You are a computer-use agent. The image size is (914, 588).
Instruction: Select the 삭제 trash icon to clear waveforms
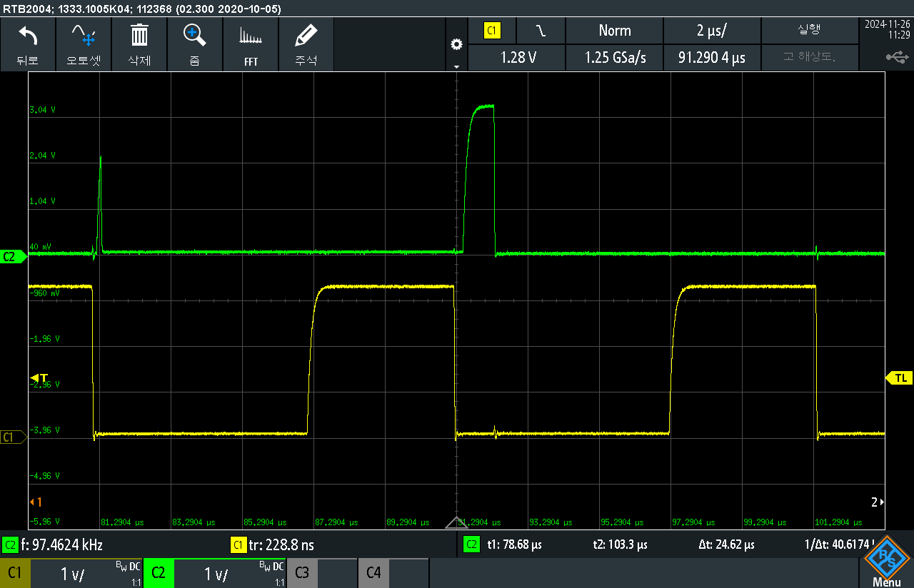point(139,44)
